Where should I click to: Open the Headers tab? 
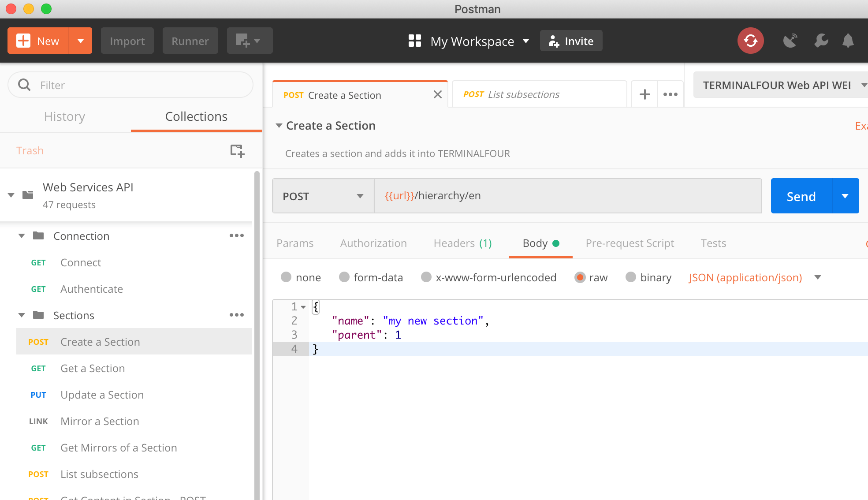tap(462, 243)
